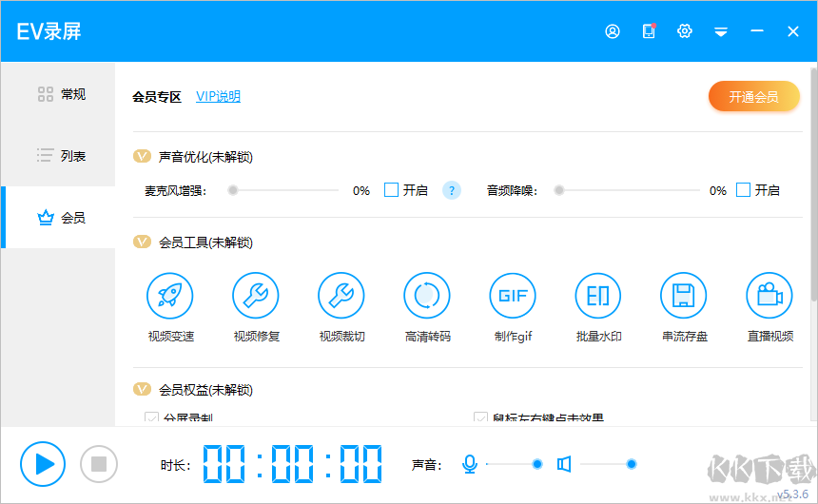Open the 视频变速 rocket tool

(170, 296)
